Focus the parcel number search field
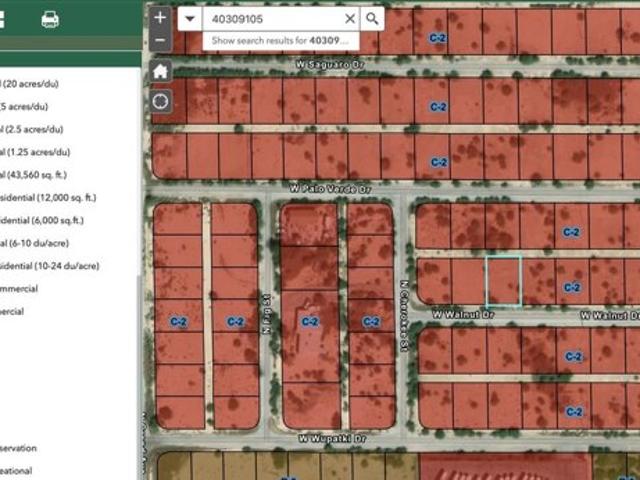640x480 pixels. (x=270, y=18)
